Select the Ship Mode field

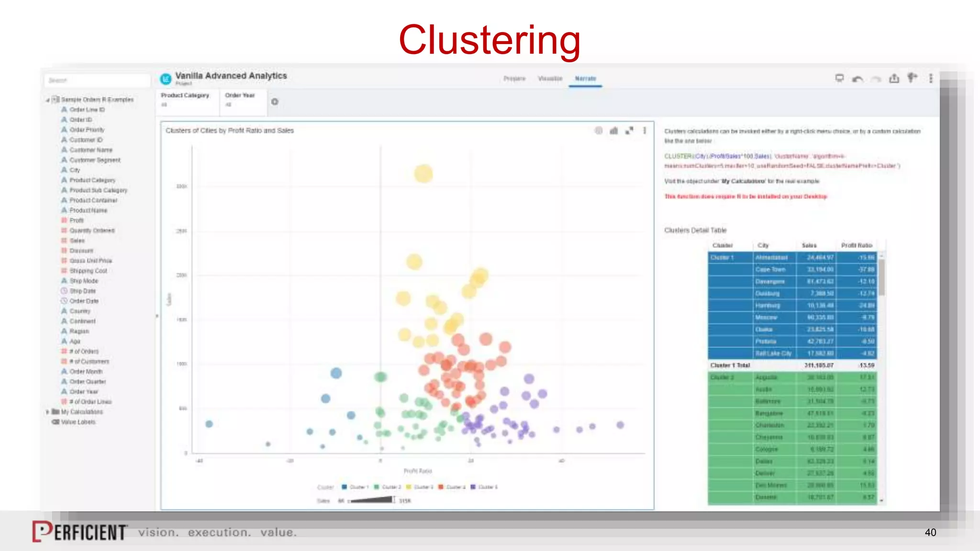point(84,280)
